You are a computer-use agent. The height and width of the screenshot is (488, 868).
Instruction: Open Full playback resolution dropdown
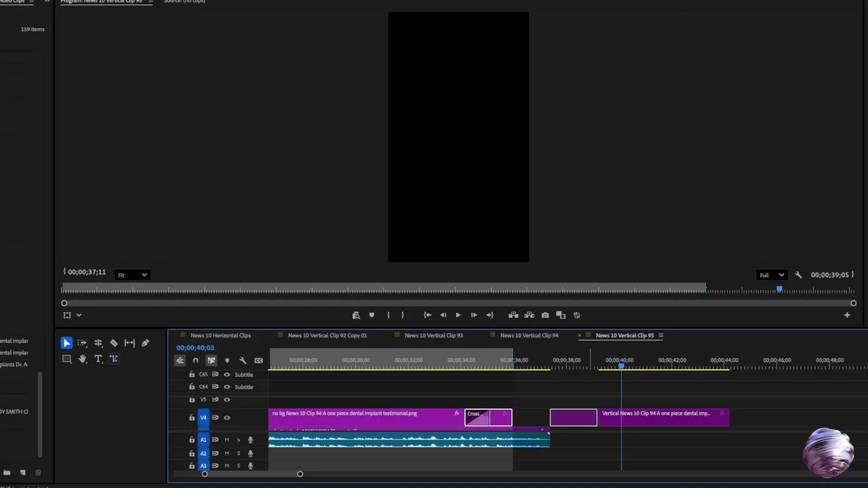click(x=772, y=274)
